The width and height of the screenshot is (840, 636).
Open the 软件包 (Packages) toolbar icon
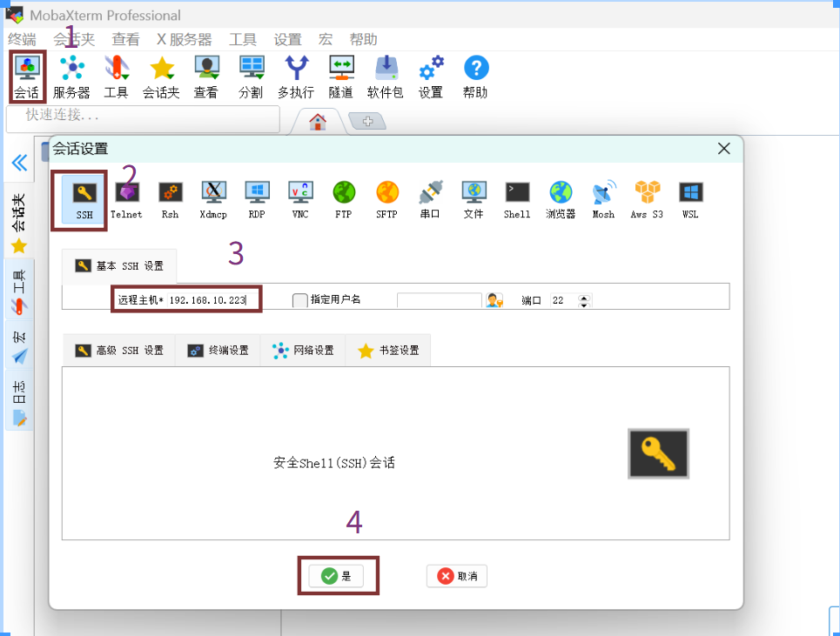pyautogui.click(x=386, y=77)
